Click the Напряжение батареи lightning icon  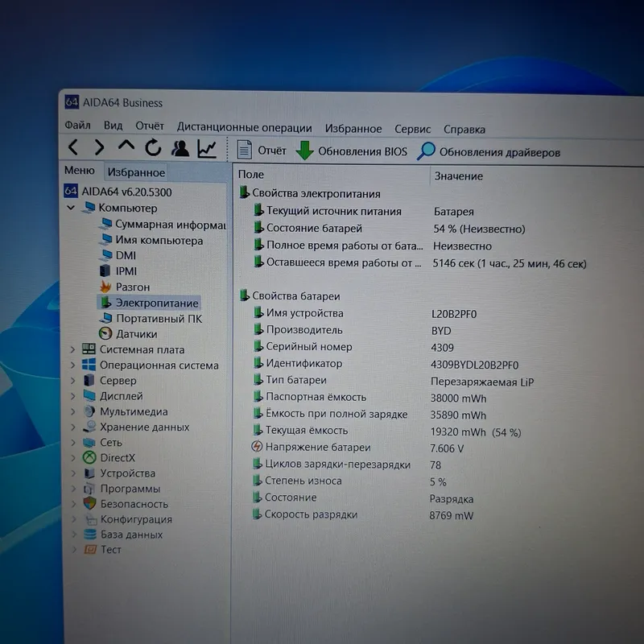click(x=257, y=447)
